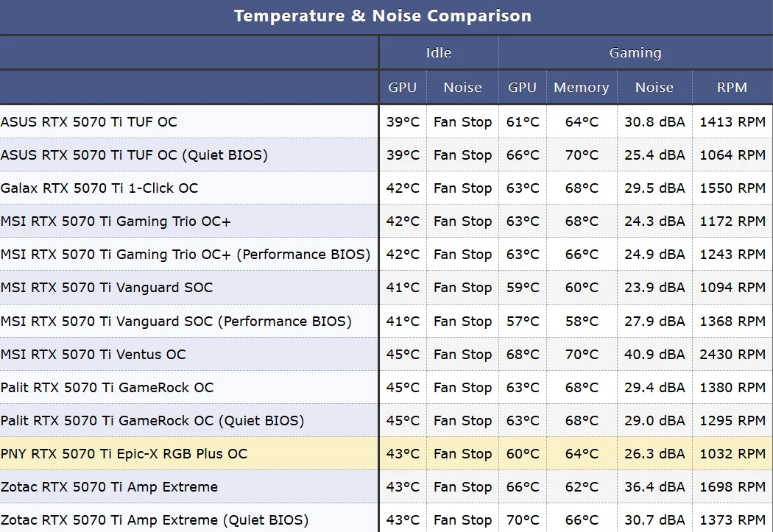
Task: Click the Idle column group header
Action: (x=439, y=53)
